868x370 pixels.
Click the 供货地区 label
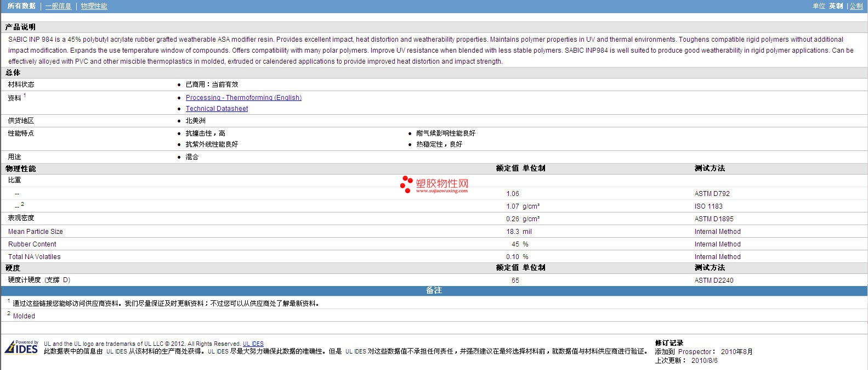tap(21, 121)
